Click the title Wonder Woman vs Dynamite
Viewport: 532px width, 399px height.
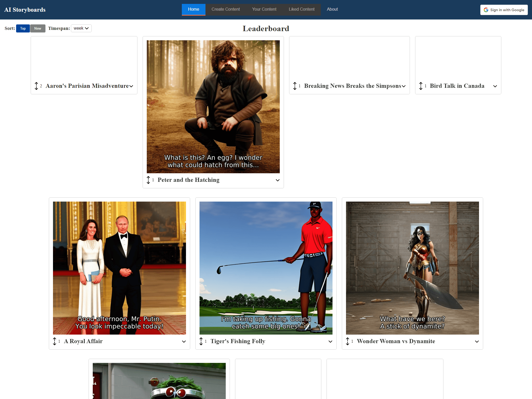pos(396,341)
